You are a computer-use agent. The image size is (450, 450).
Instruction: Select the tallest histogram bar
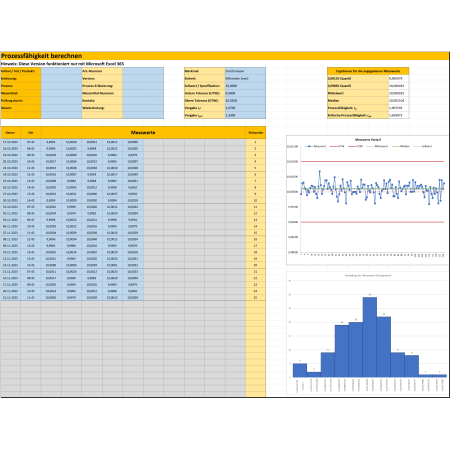370,337
